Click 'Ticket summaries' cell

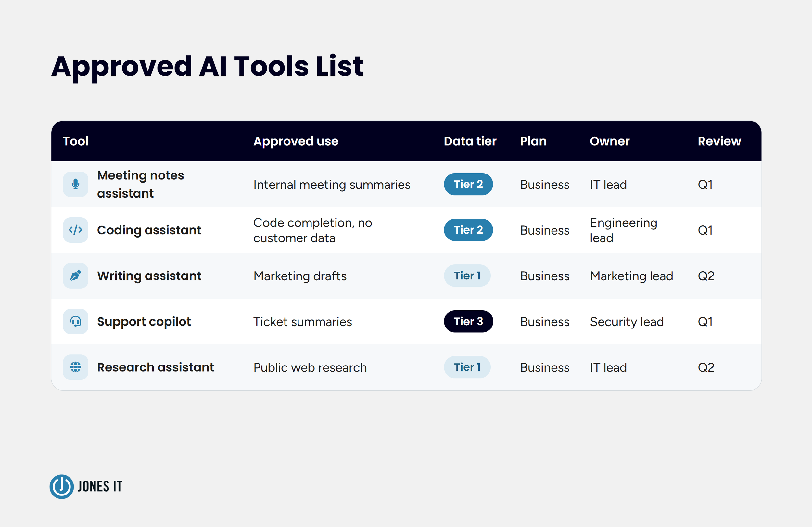click(303, 322)
